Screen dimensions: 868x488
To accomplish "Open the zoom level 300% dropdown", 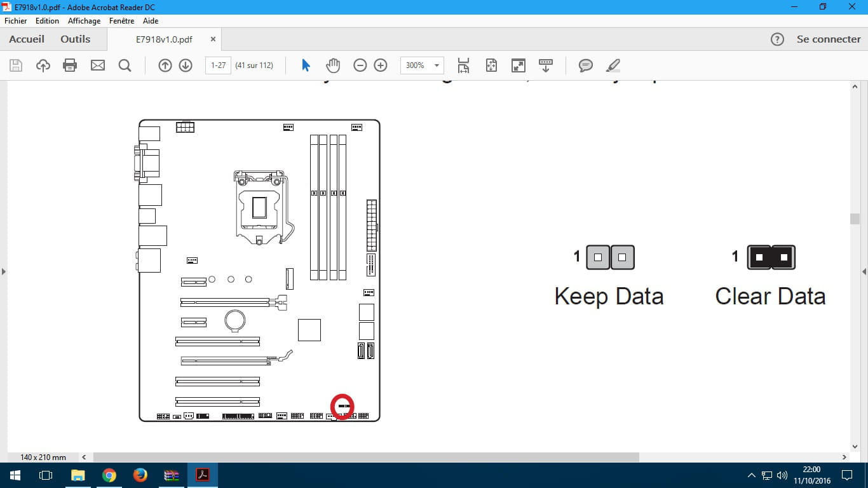I will pyautogui.click(x=437, y=65).
